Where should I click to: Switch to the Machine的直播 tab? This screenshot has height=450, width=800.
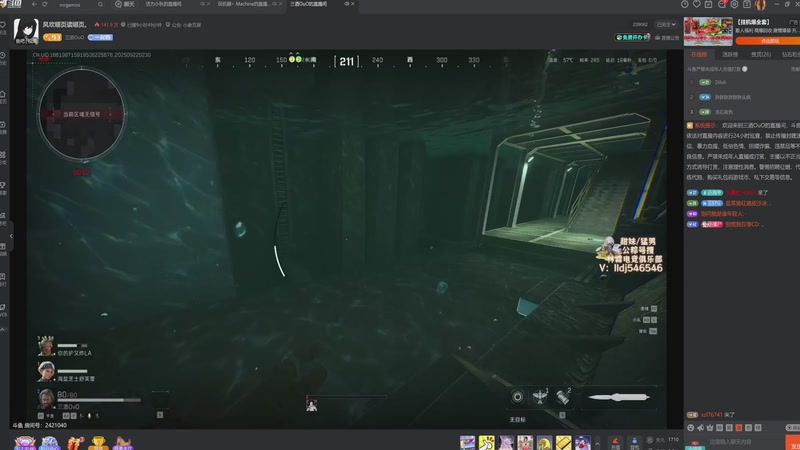[243, 4]
